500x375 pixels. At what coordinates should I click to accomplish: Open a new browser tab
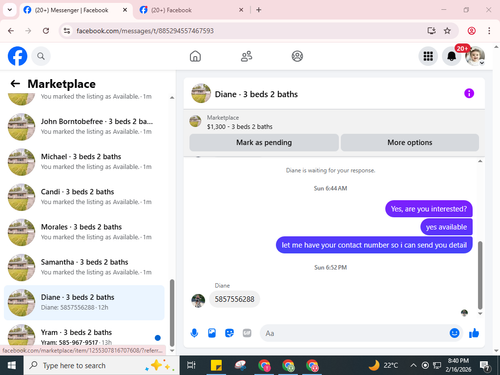[x=259, y=10]
